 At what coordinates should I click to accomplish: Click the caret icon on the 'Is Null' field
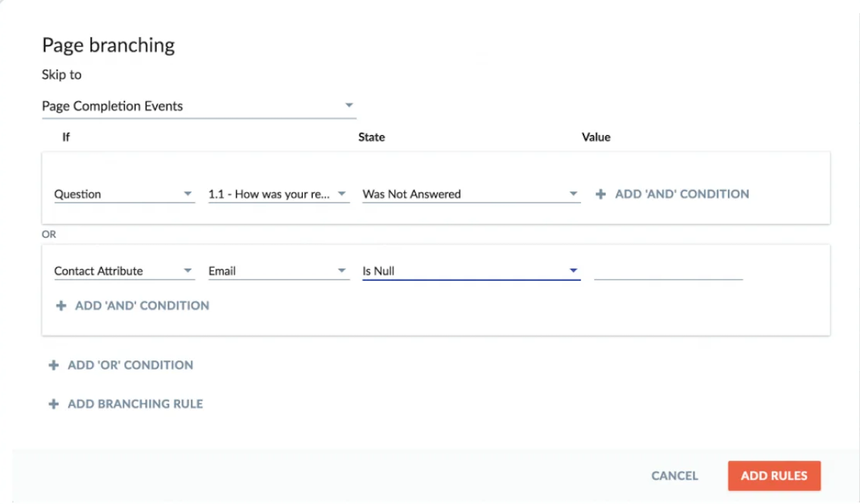click(x=574, y=271)
